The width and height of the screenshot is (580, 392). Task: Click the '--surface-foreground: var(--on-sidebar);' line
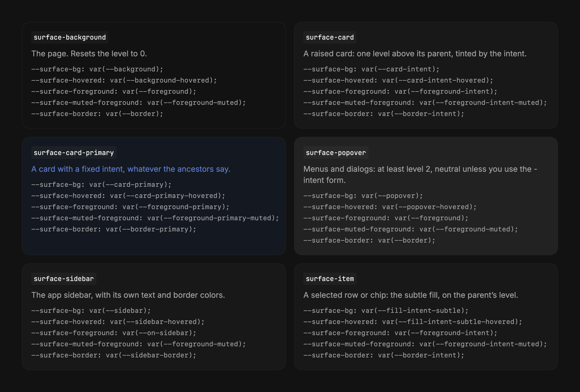click(114, 333)
